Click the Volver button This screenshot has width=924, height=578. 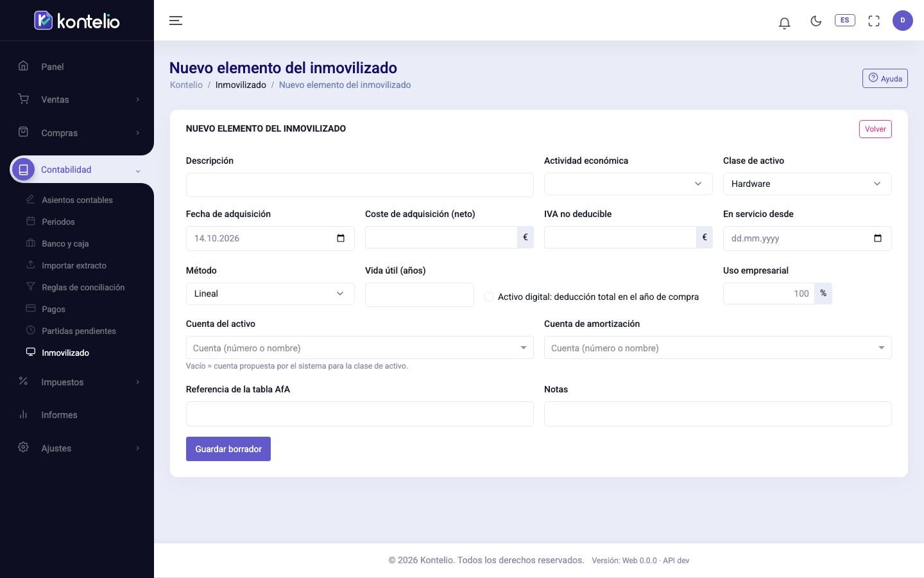point(875,129)
